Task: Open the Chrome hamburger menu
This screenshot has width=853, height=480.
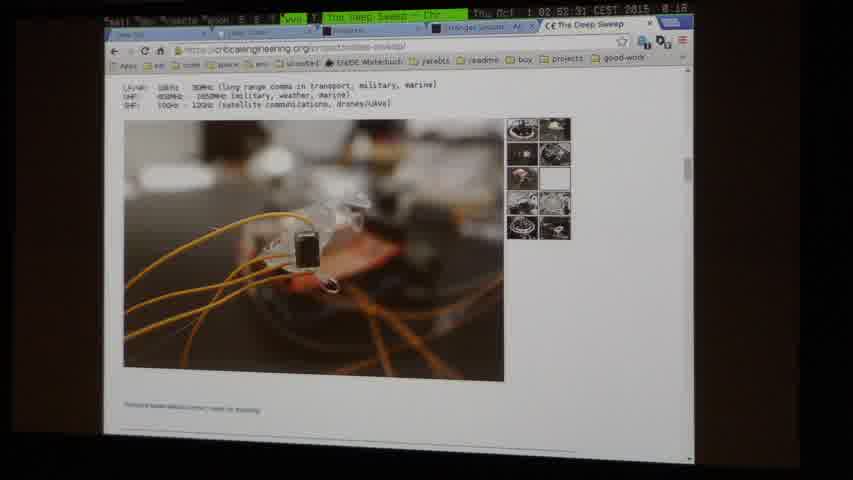Action: (x=683, y=41)
